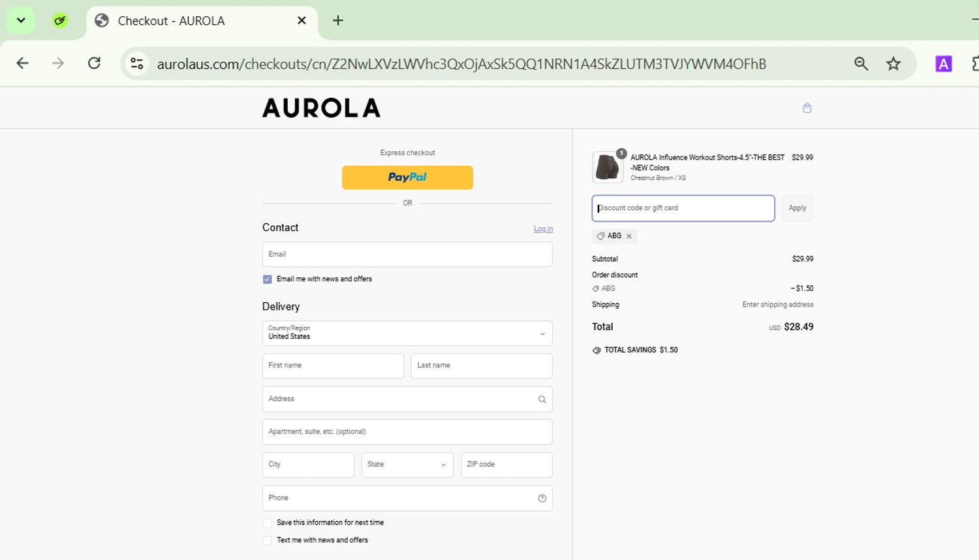The width and height of the screenshot is (979, 560).
Task: Click the AUROLA logo
Action: point(321,108)
